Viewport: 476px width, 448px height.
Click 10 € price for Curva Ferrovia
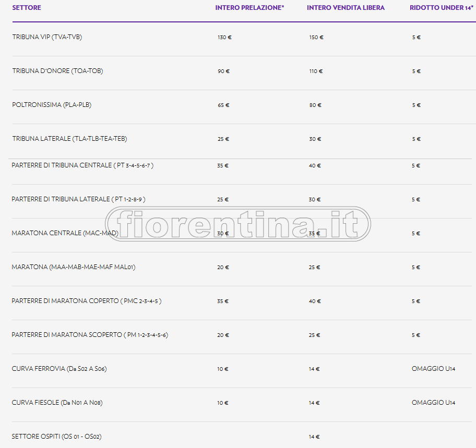pos(223,369)
